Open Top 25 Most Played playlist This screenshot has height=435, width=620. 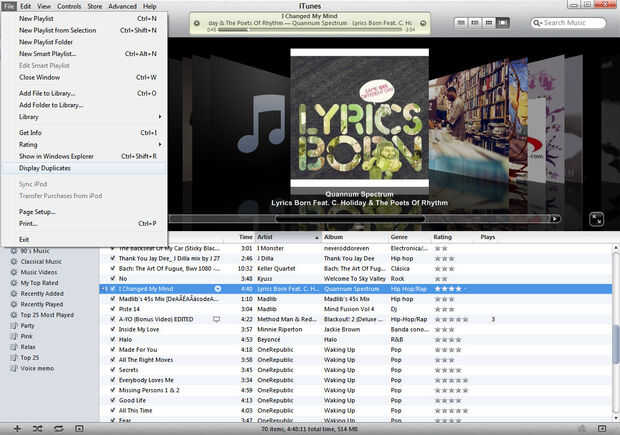click(x=47, y=315)
